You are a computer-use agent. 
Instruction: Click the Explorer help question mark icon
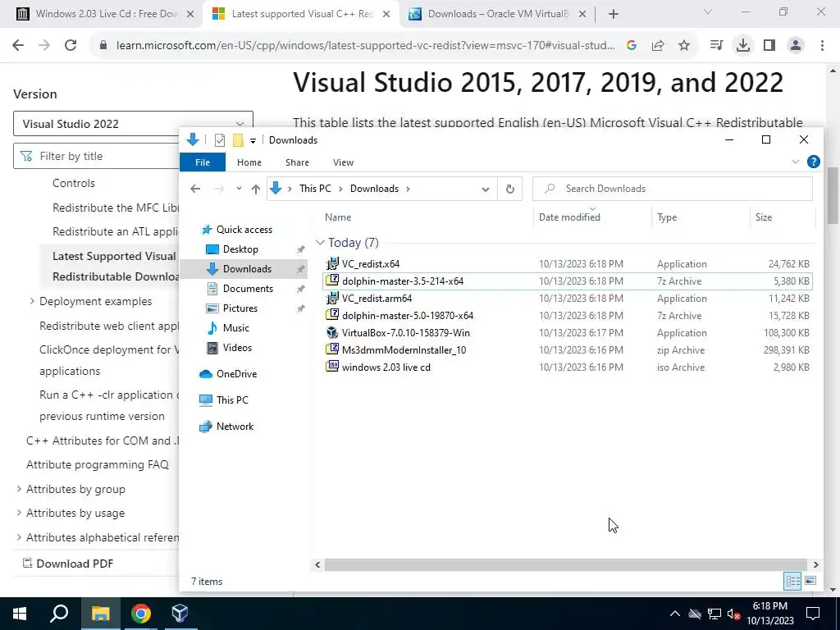[x=813, y=162]
